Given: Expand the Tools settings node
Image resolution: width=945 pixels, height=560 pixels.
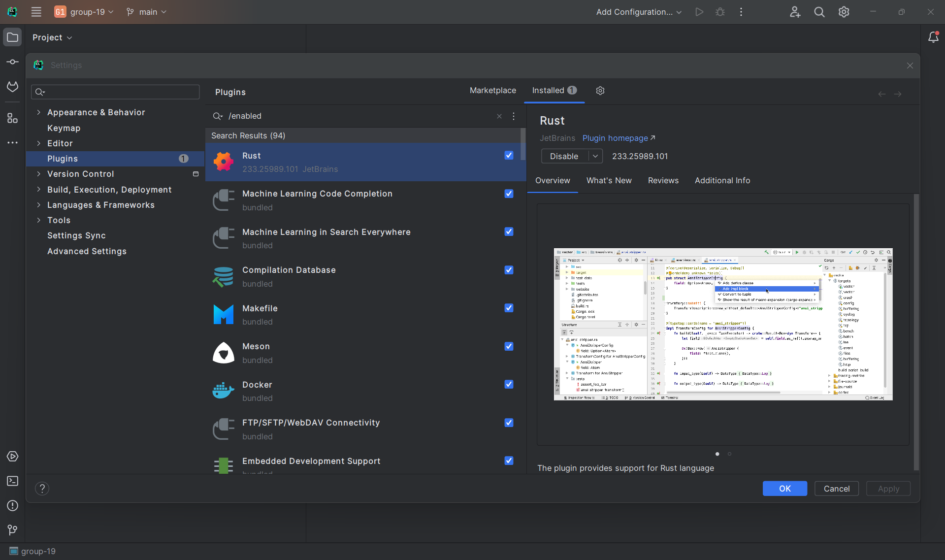Looking at the screenshot, I should pos(38,220).
